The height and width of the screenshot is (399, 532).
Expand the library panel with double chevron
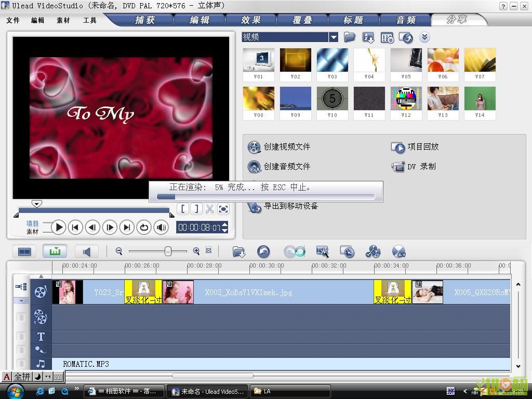(x=424, y=37)
